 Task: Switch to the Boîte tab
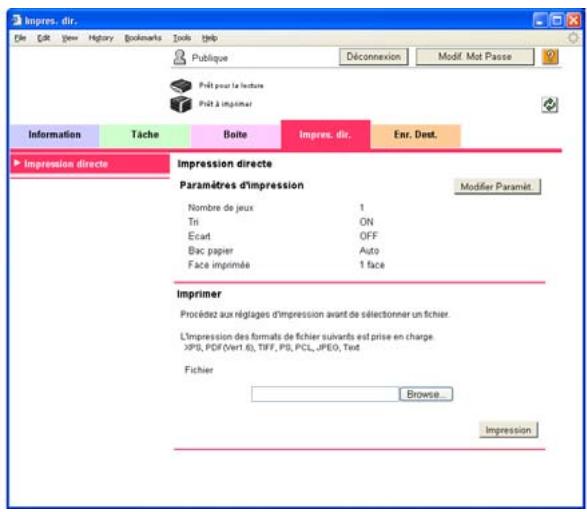[x=235, y=135]
